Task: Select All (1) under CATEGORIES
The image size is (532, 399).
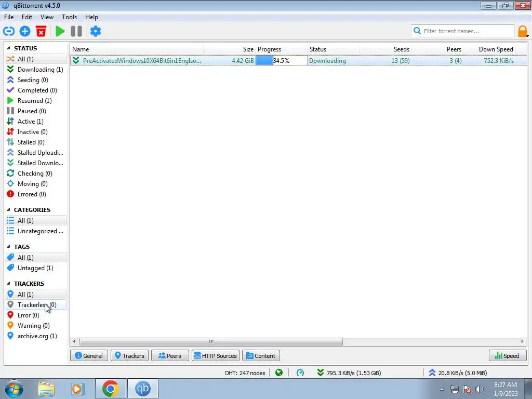Action: coord(36,220)
